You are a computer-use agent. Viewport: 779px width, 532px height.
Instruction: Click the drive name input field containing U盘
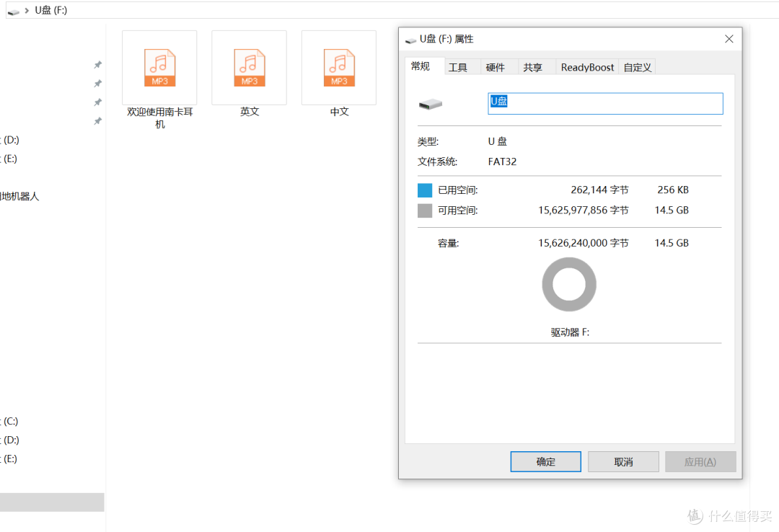605,103
